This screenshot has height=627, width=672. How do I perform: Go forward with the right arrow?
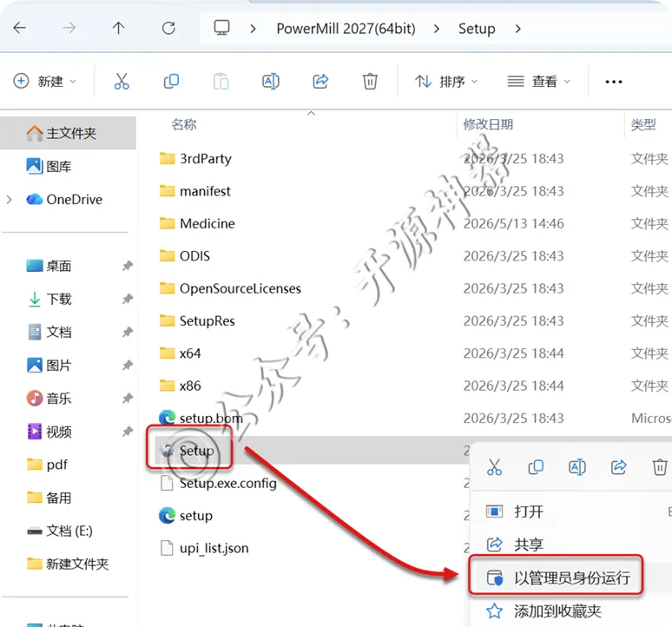(x=69, y=29)
